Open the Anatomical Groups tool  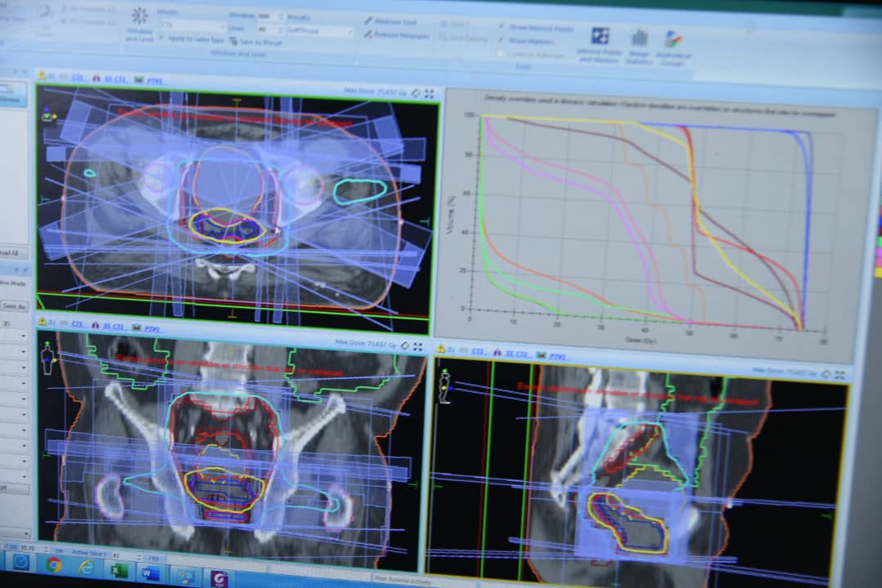click(x=673, y=41)
